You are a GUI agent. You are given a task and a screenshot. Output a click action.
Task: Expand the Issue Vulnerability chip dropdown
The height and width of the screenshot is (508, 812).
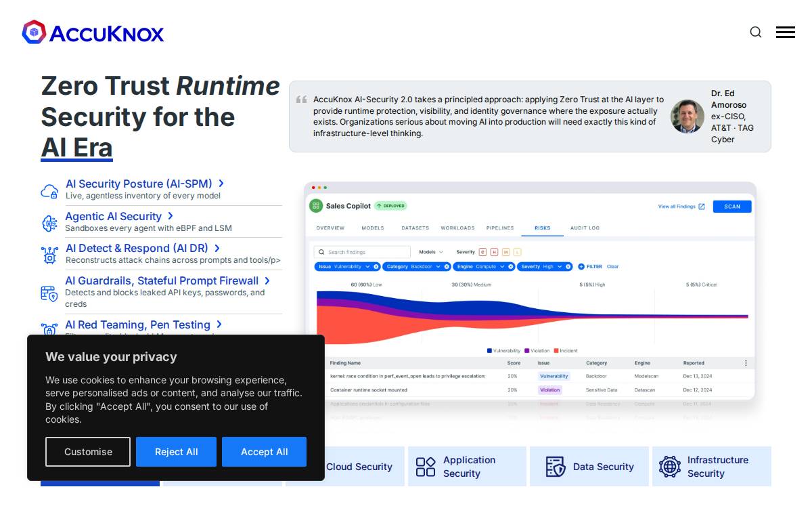click(x=367, y=266)
